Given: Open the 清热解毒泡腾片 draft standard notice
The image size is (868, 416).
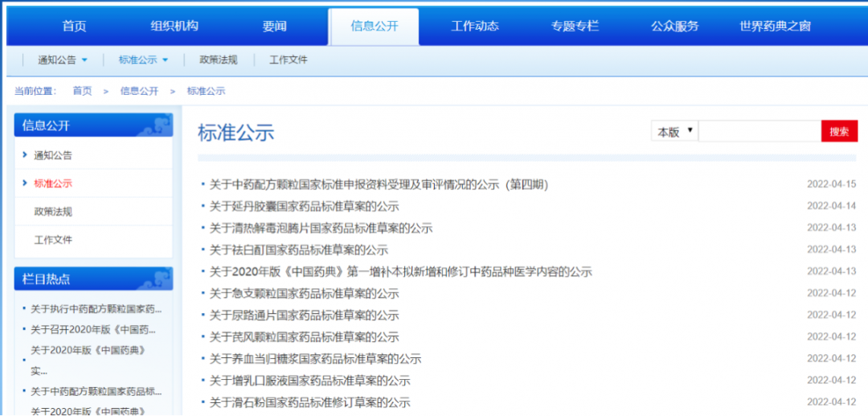Looking at the screenshot, I should [x=321, y=228].
